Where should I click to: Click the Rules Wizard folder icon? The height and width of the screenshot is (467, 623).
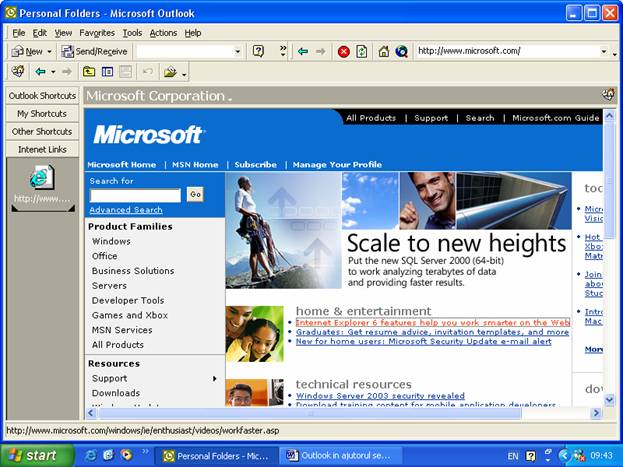pyautogui.click(x=170, y=72)
